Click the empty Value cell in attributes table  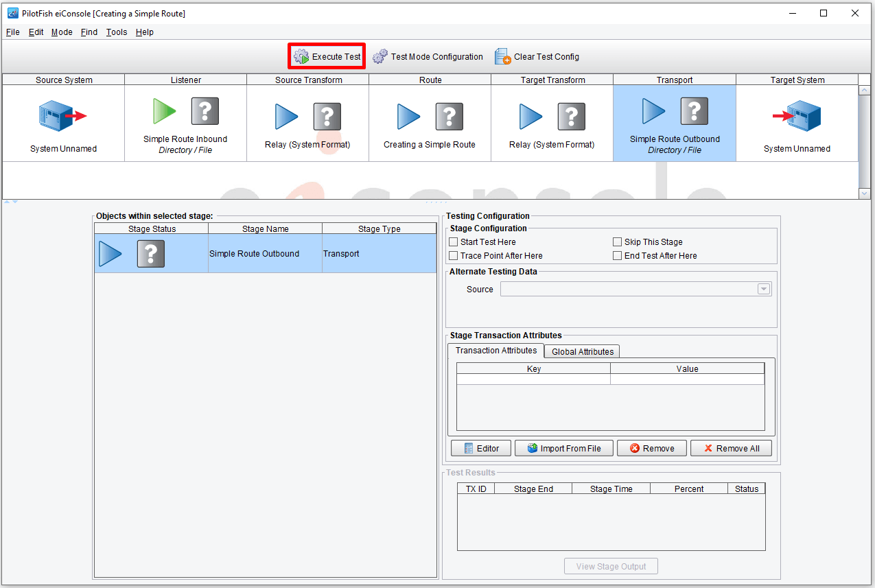687,379
